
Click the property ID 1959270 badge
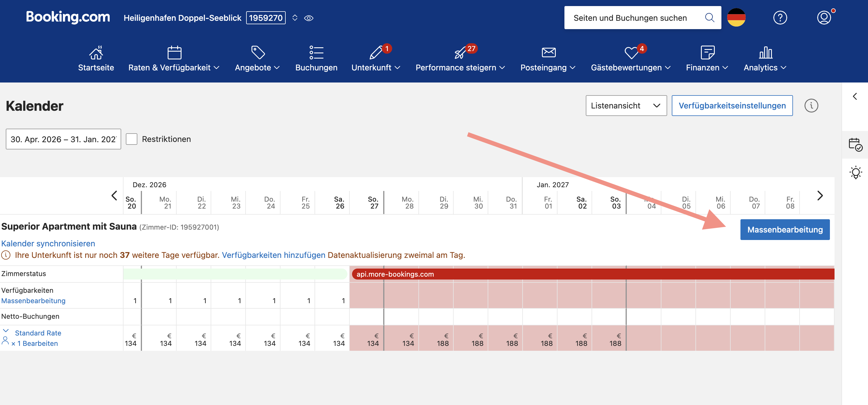click(x=265, y=18)
